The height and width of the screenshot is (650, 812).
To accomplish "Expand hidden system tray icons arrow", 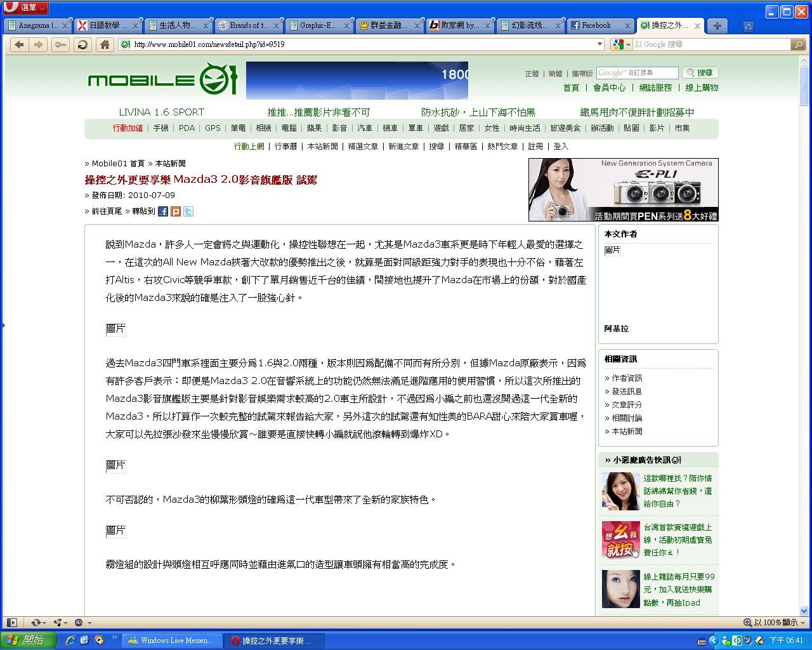I will coord(712,640).
